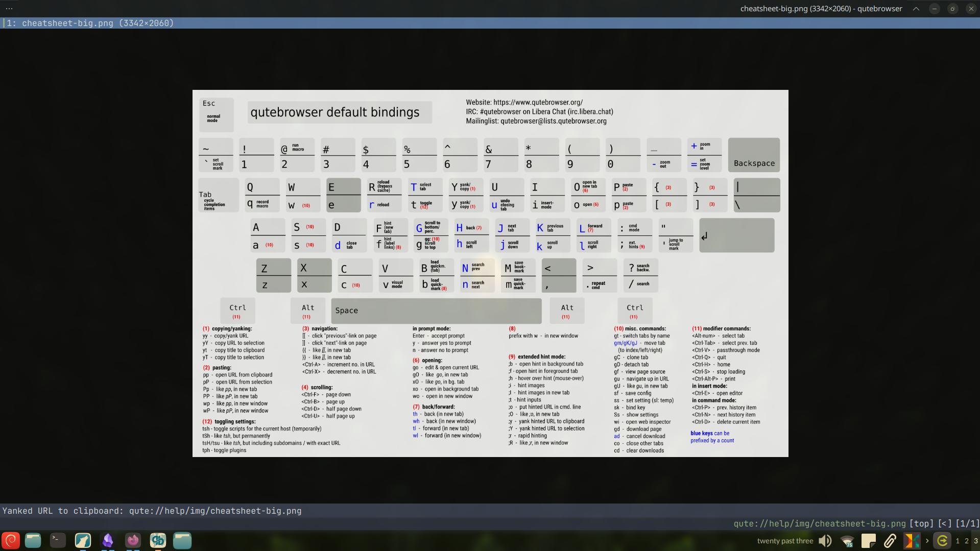Switch to virtual desktop 3
Image resolution: width=980 pixels, height=551 pixels.
click(x=976, y=541)
